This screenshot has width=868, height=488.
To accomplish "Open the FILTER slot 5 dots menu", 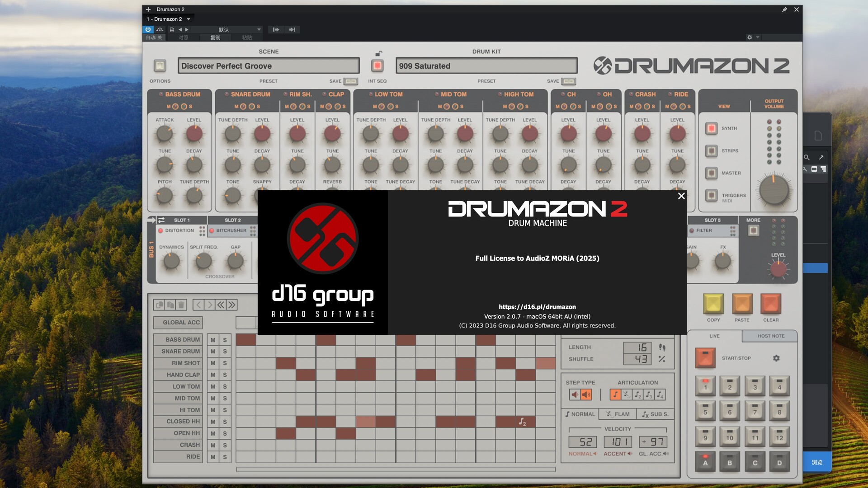I will 732,231.
